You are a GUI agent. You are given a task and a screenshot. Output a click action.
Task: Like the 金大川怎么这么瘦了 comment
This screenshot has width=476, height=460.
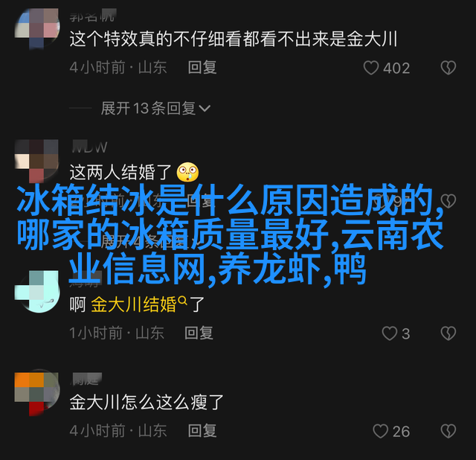coord(380,431)
